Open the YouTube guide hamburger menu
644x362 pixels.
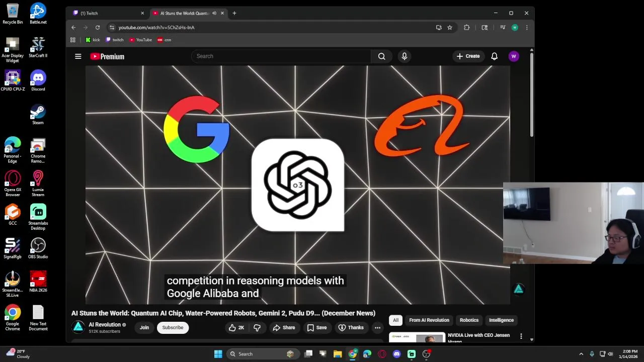point(78,56)
